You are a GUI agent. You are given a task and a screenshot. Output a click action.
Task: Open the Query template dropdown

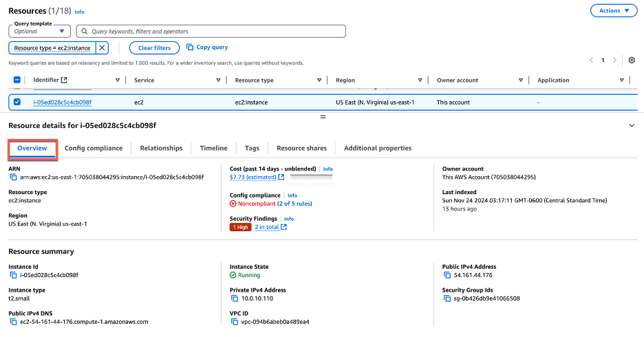click(39, 31)
